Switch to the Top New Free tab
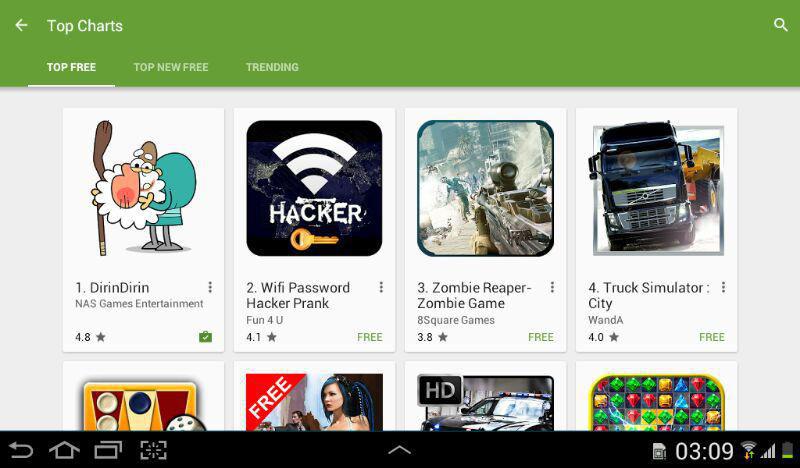Image resolution: width=800 pixels, height=468 pixels. (x=171, y=67)
